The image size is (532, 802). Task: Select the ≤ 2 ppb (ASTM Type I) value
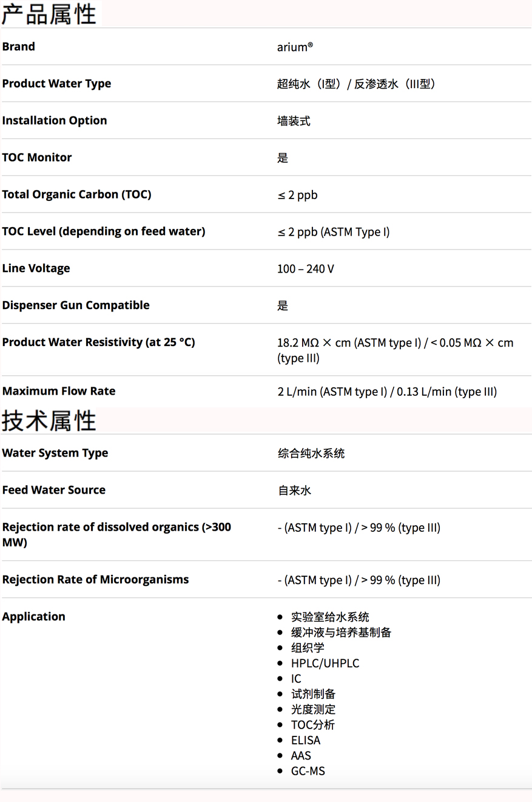coord(333,232)
